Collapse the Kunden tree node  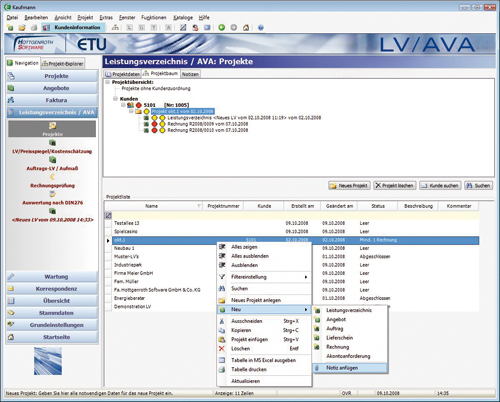pyautogui.click(x=115, y=99)
